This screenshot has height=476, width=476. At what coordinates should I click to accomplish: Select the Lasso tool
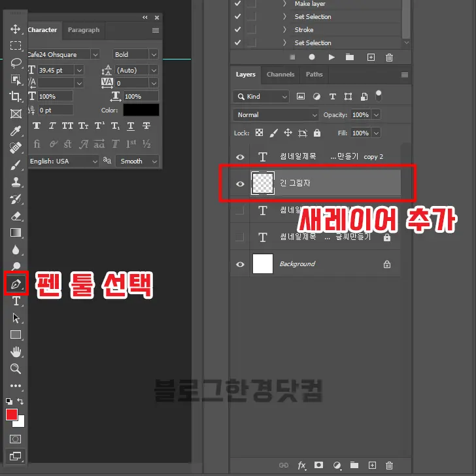[16, 63]
